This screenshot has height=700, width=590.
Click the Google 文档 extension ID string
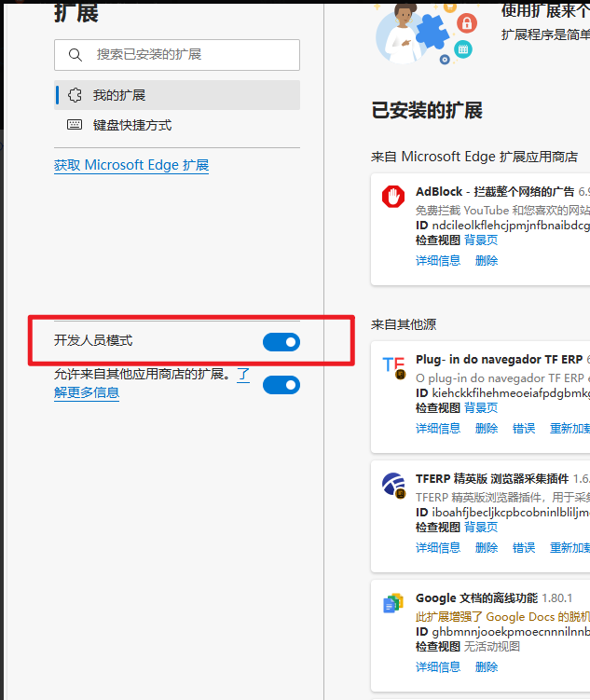[511, 632]
